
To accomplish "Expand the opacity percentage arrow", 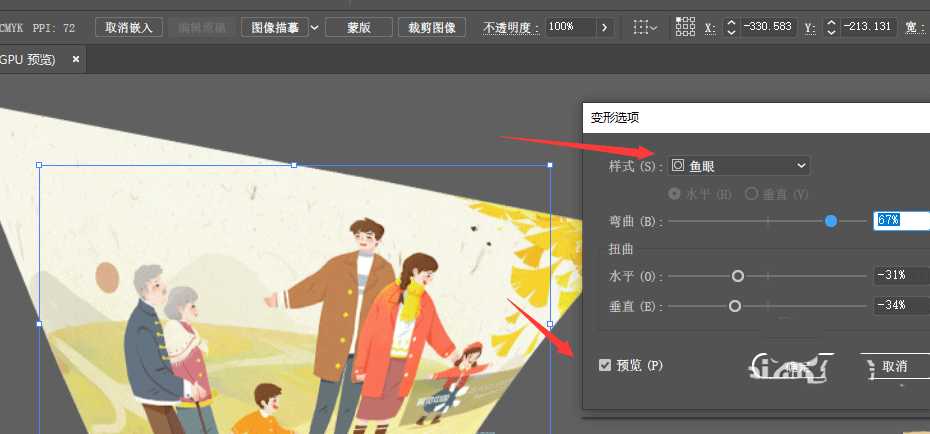I will tap(604, 27).
